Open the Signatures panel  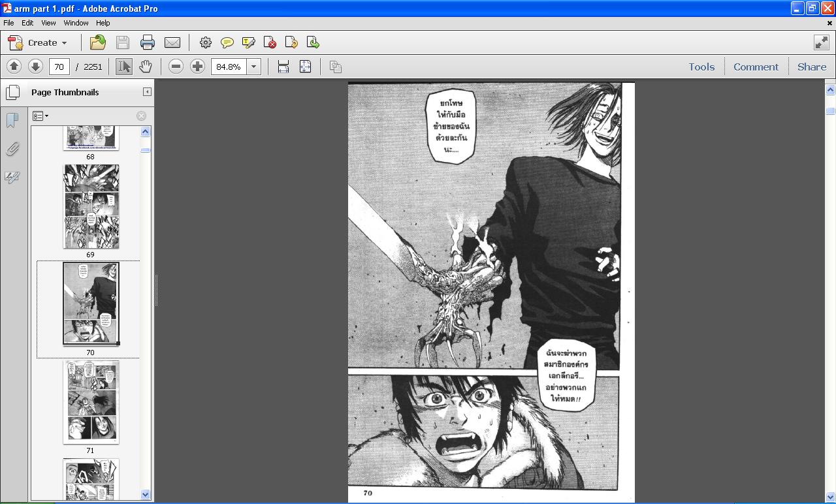click(x=12, y=177)
